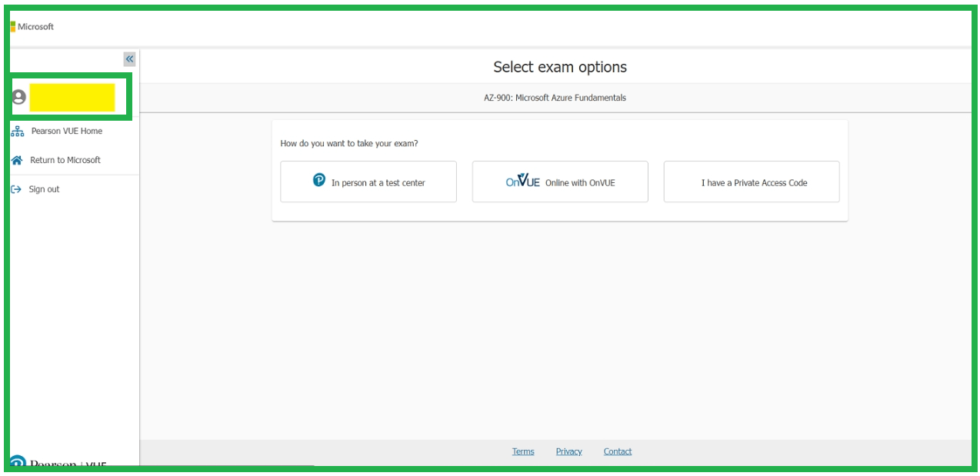Viewport: 980px width, 476px height.
Task: Click the user profile avatar icon
Action: click(18, 97)
